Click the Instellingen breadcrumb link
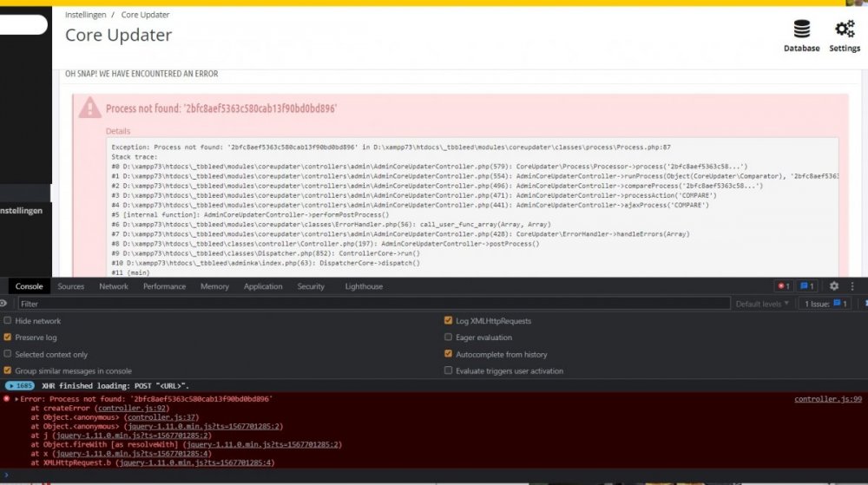The height and width of the screenshot is (485, 868). pos(84,15)
